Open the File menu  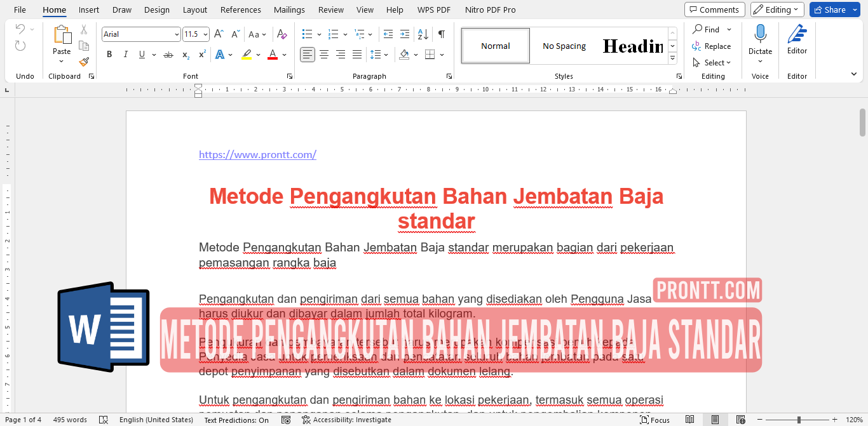[x=20, y=10]
